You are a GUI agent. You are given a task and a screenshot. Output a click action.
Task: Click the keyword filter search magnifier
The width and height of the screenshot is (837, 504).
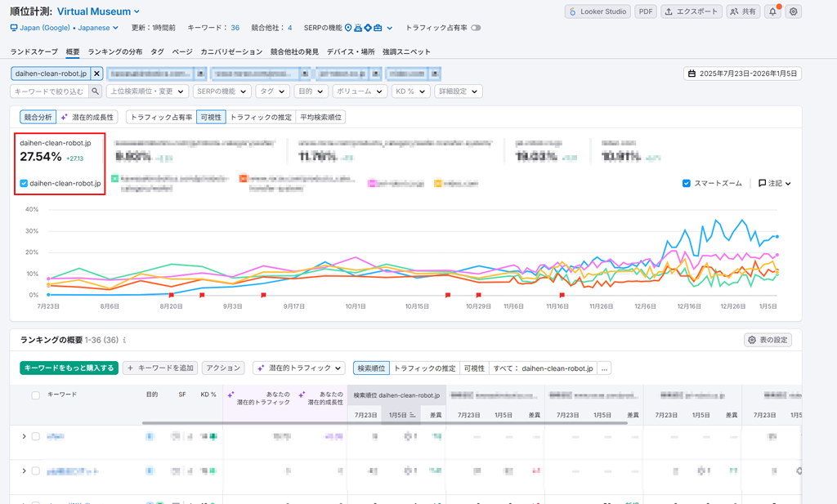click(96, 91)
